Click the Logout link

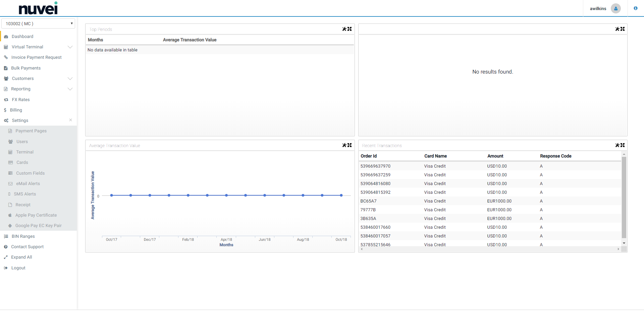pos(18,268)
